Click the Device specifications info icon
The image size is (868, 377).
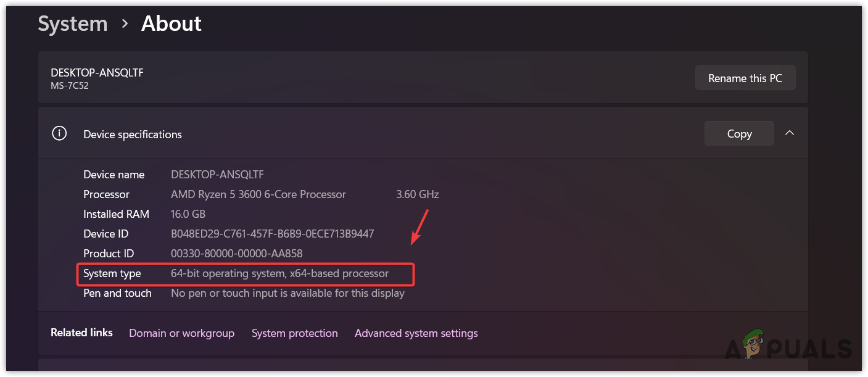point(59,134)
